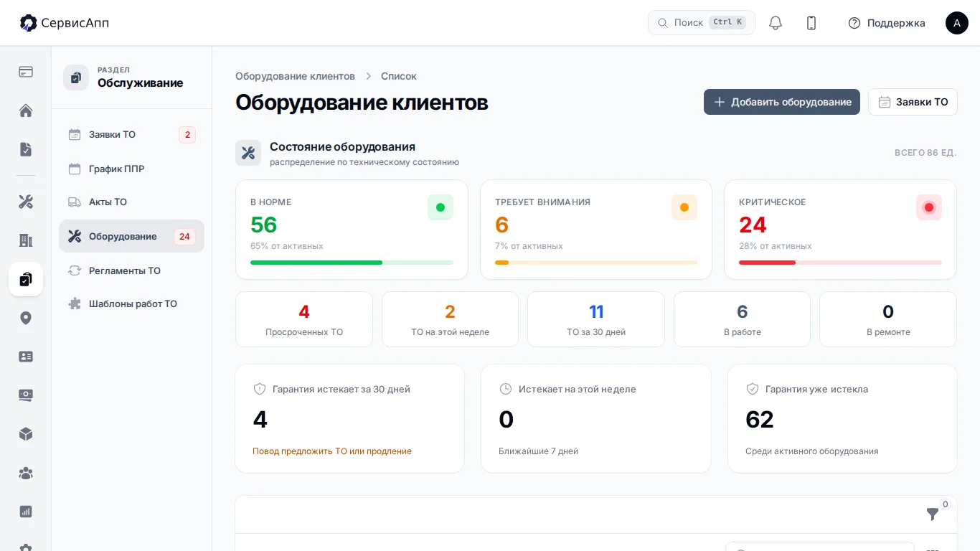The width and height of the screenshot is (980, 551).
Task: Select the active clipboard-check rail icon
Action: [26, 279]
